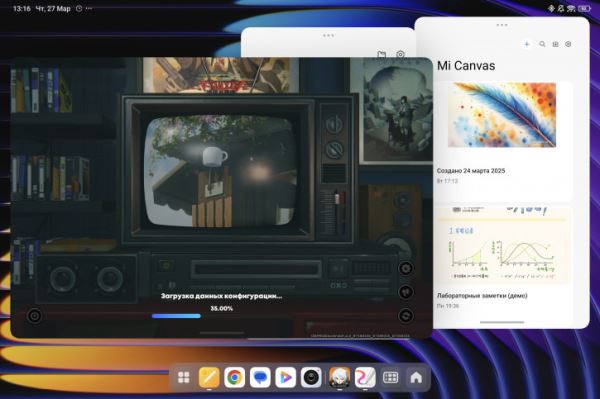Open Mi Canvas app icon in dock
Image resolution: width=600 pixels, height=399 pixels.
[365, 377]
